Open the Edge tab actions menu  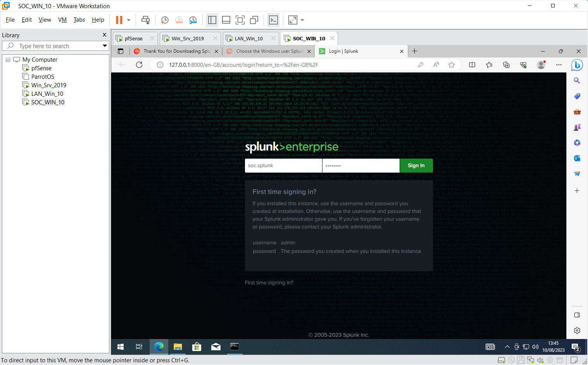click(x=121, y=51)
